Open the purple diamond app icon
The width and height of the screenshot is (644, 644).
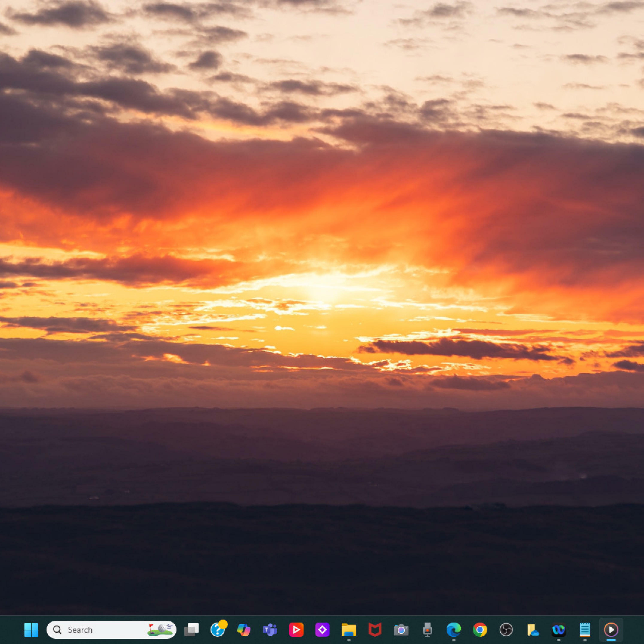click(322, 630)
